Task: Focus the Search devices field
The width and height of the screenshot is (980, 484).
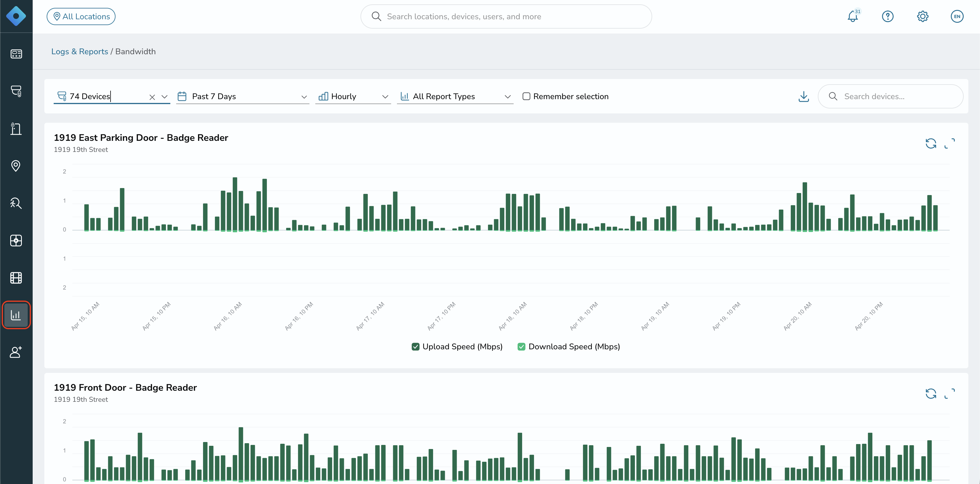Action: pyautogui.click(x=890, y=97)
